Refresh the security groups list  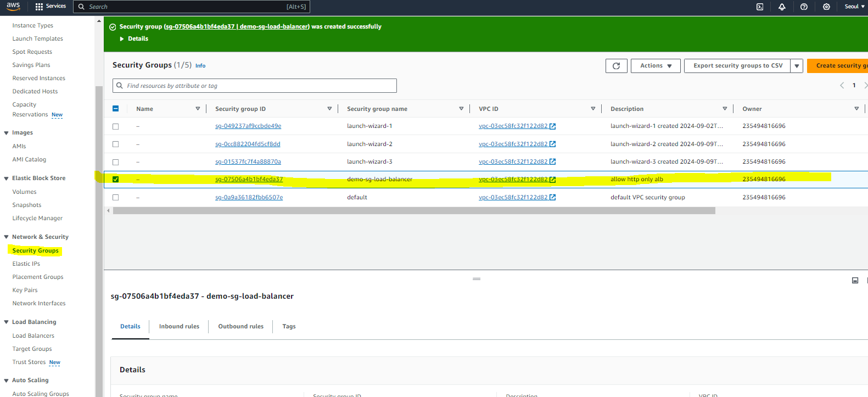pos(616,66)
